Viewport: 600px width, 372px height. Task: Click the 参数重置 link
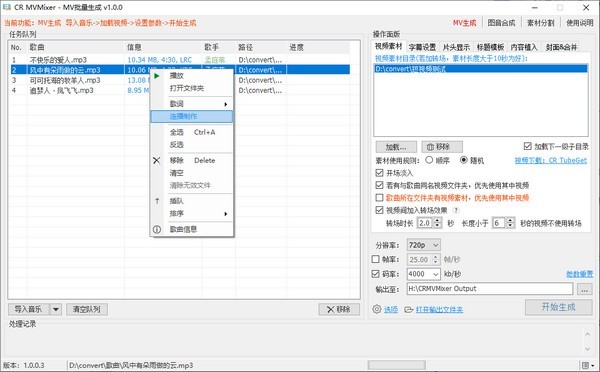coord(580,274)
